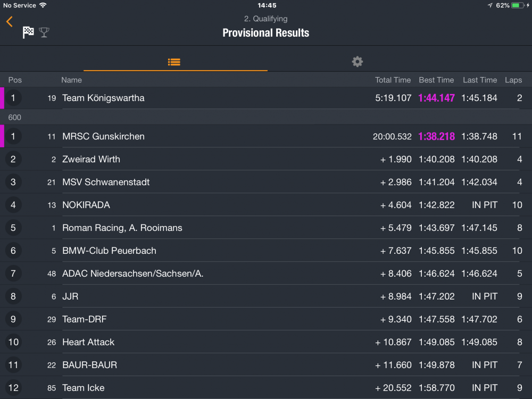Image resolution: width=532 pixels, height=399 pixels.
Task: Tap the Best Time column header
Action: [436, 80]
